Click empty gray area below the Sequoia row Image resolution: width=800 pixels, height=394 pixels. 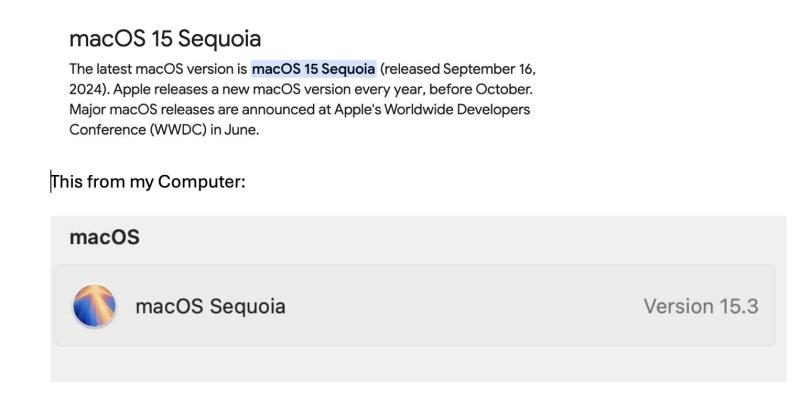(414, 363)
